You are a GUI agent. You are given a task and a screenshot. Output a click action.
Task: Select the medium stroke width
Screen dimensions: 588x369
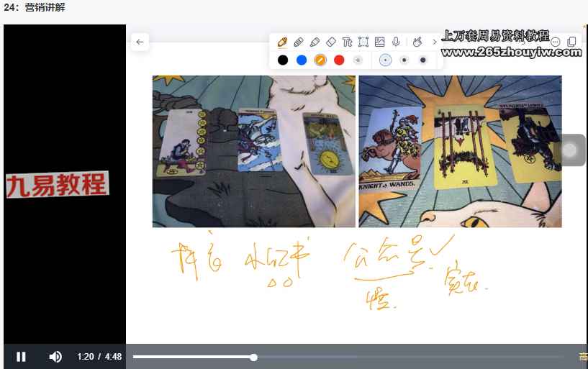click(x=404, y=60)
